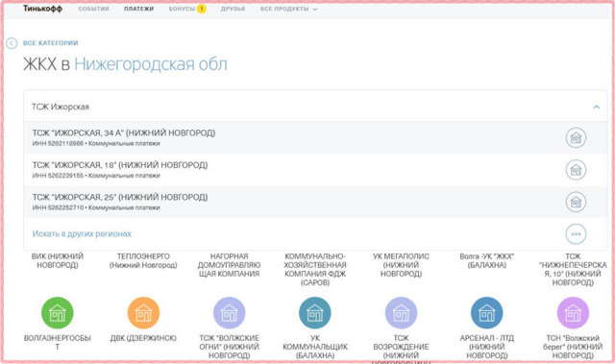Open the purple ТСН Волжский берег icon

[573, 313]
